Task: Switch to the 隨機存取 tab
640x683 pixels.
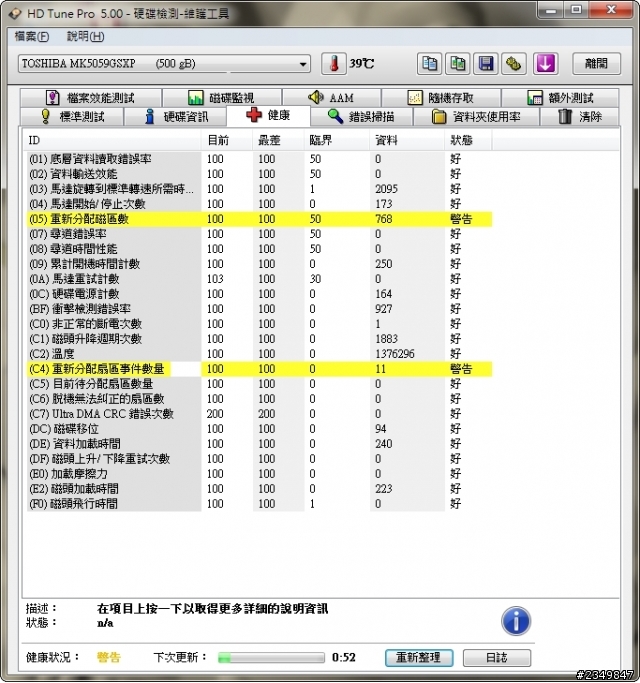Action: (x=441, y=98)
